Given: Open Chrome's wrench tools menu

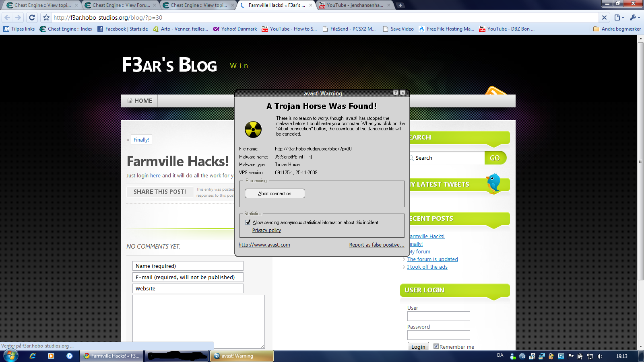Looking at the screenshot, I should tap(635, 18).
